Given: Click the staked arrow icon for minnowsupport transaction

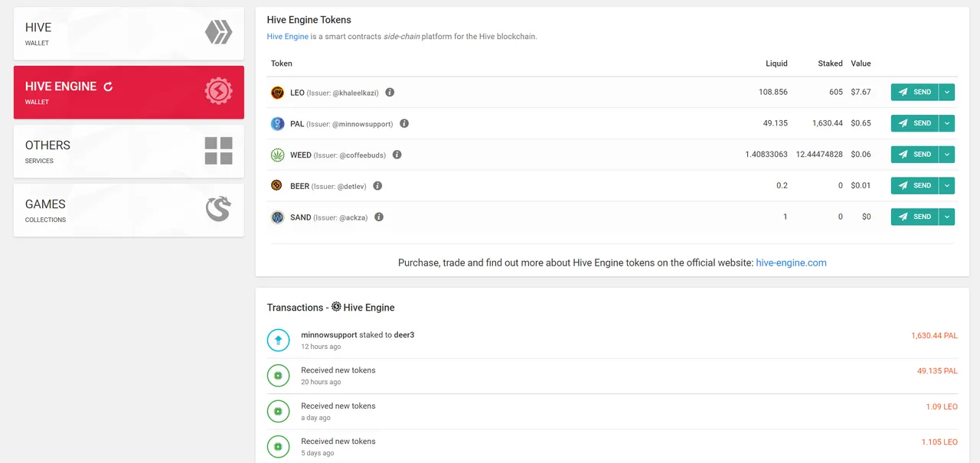Looking at the screenshot, I should [x=278, y=340].
